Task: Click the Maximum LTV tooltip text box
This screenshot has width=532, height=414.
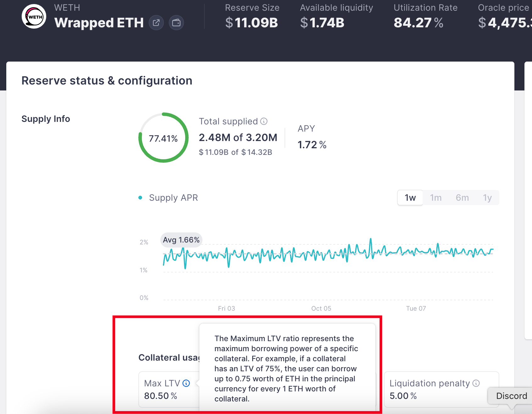Action: pyautogui.click(x=287, y=368)
